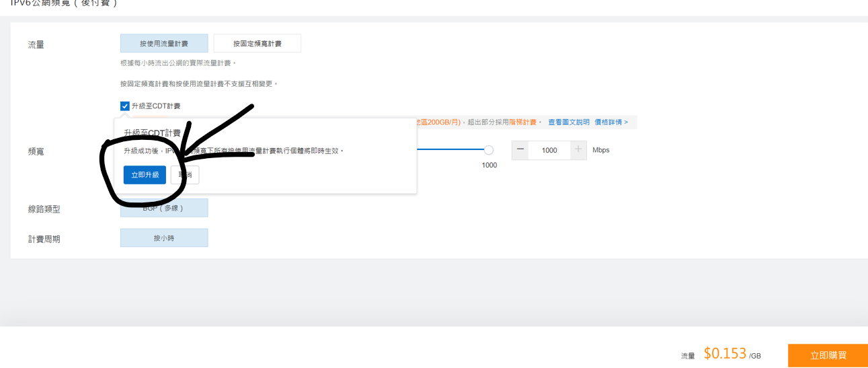Click the bandwidth slider handle
868x368 pixels.
point(489,150)
